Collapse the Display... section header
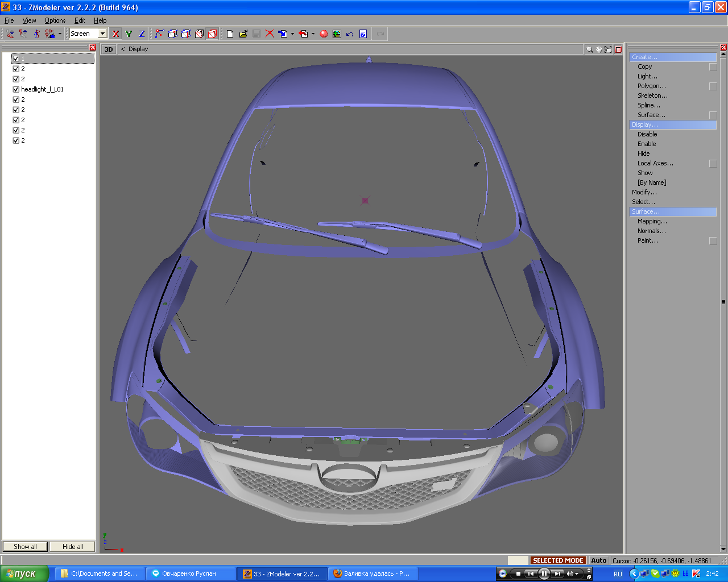The width and height of the screenshot is (728, 582). (673, 125)
